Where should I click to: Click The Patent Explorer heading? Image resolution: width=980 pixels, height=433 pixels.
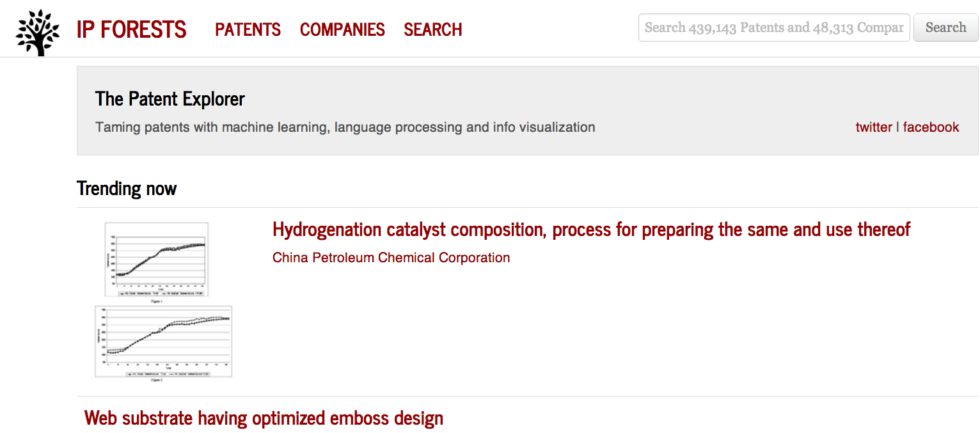click(x=170, y=99)
